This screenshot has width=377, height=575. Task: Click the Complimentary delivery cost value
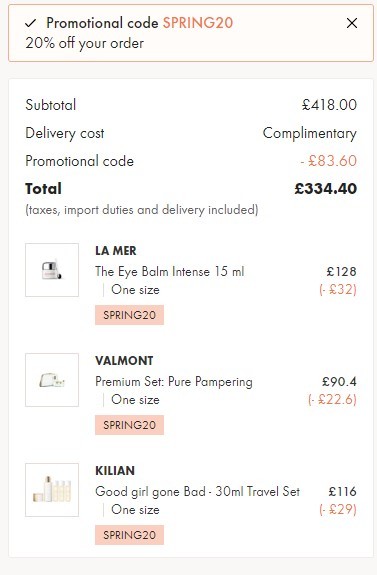(310, 133)
